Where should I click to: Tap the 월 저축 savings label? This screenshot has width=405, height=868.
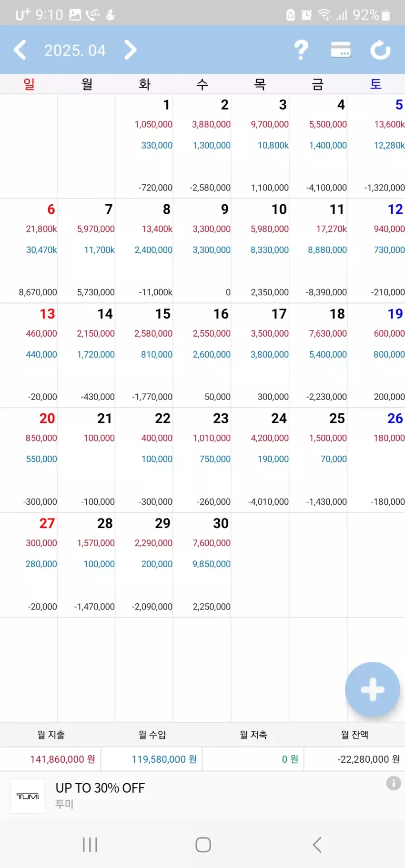pos(253,735)
